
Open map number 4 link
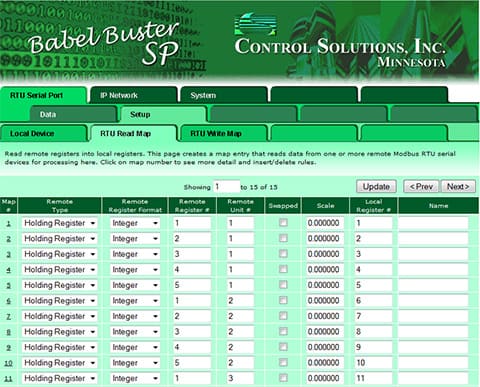tap(9, 270)
